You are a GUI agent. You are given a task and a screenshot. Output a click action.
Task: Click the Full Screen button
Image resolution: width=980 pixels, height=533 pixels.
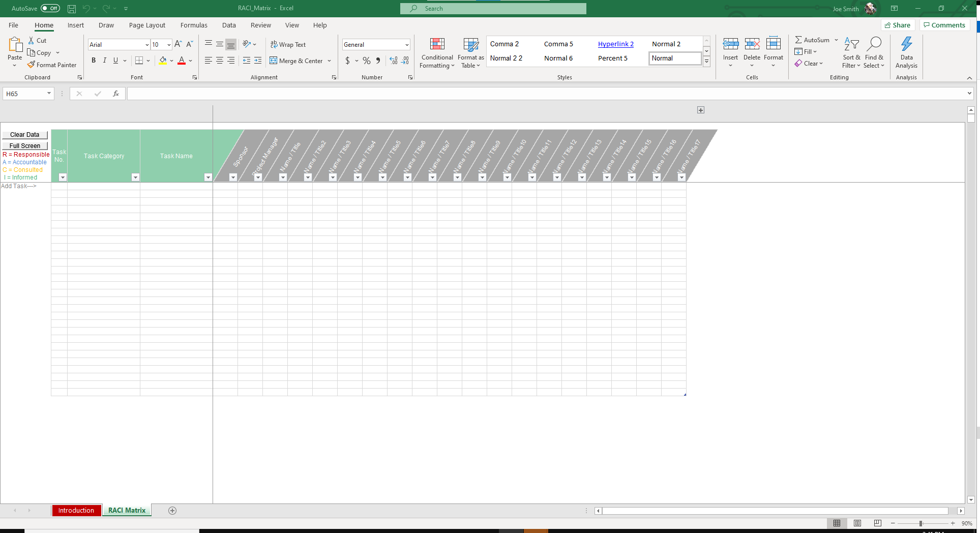pyautogui.click(x=25, y=146)
